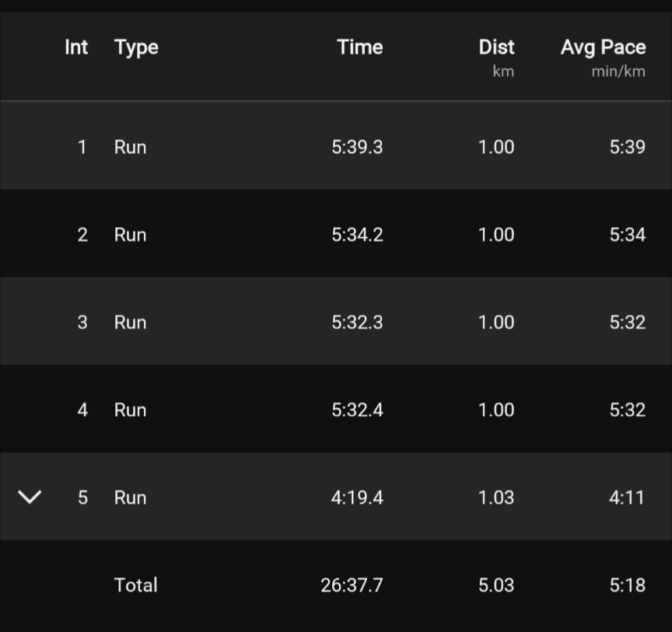
Task: Select the 5:34.2 time value
Action: coord(357,235)
